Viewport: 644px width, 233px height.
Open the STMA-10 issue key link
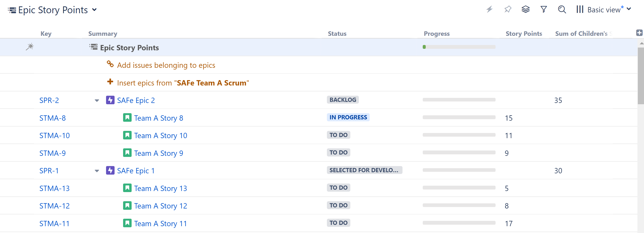pos(55,135)
